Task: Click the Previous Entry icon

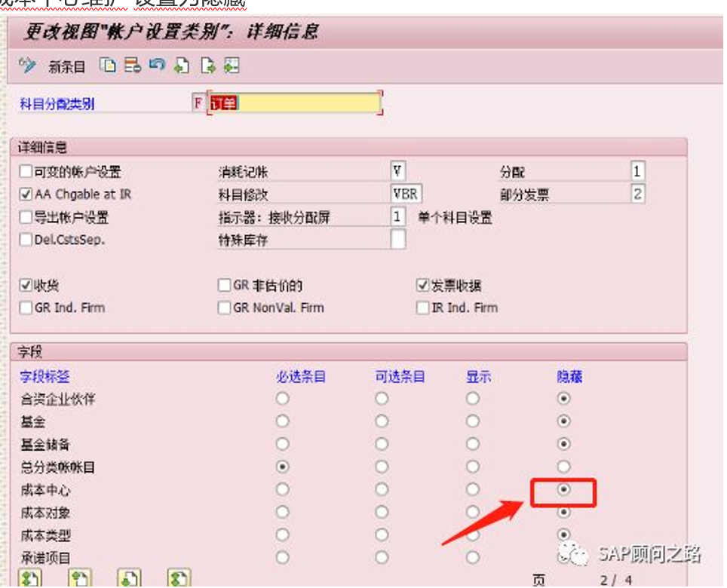Action: [x=181, y=66]
